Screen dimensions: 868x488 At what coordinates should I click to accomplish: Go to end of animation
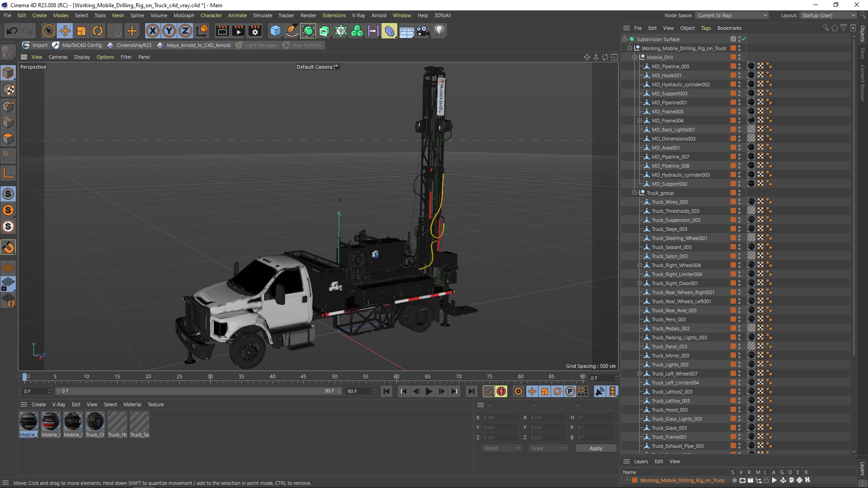click(x=471, y=391)
